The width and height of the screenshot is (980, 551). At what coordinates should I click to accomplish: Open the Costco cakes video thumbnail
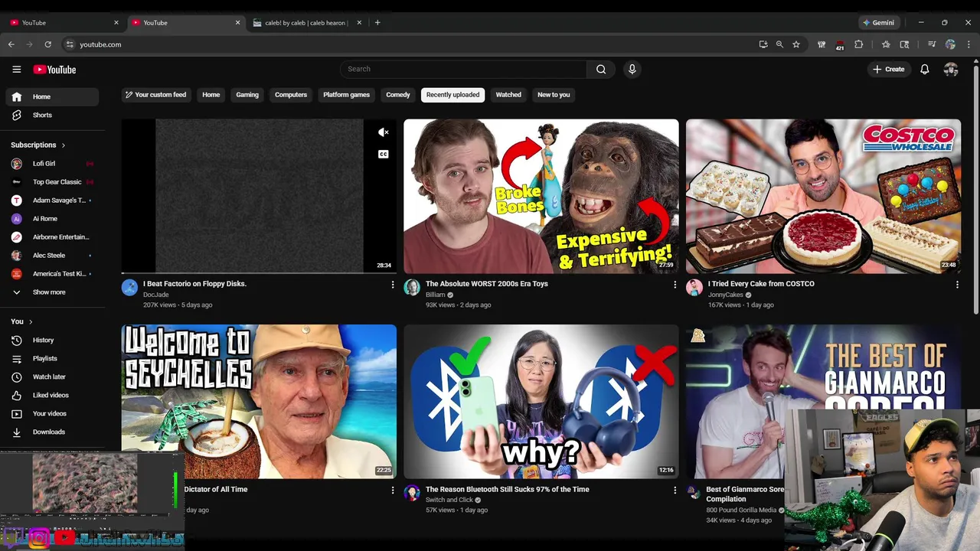point(823,196)
